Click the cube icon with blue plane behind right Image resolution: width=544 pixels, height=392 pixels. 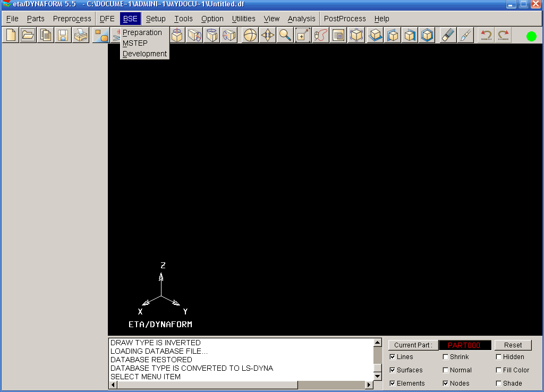pos(410,35)
